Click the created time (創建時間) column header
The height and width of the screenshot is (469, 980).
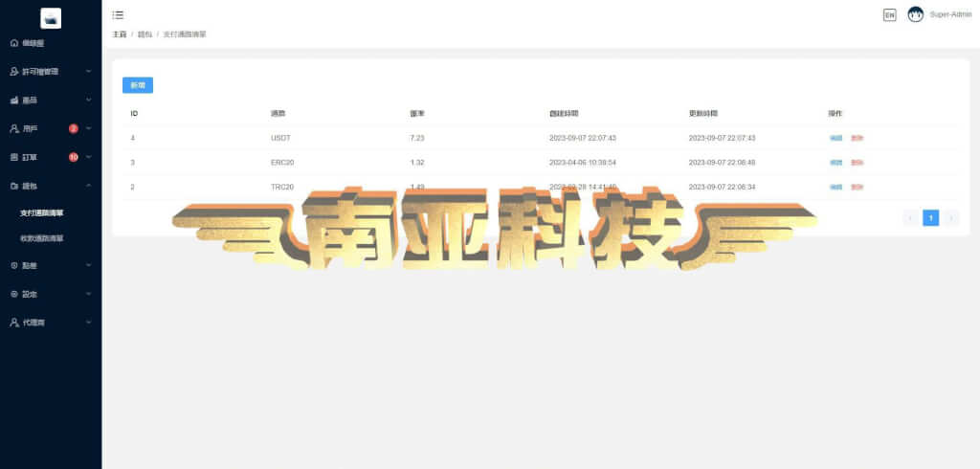pos(564,114)
